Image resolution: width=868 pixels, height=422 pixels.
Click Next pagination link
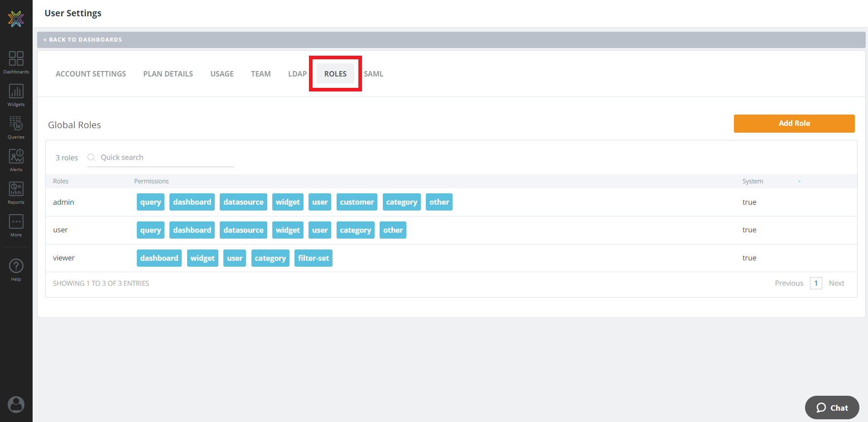point(836,283)
